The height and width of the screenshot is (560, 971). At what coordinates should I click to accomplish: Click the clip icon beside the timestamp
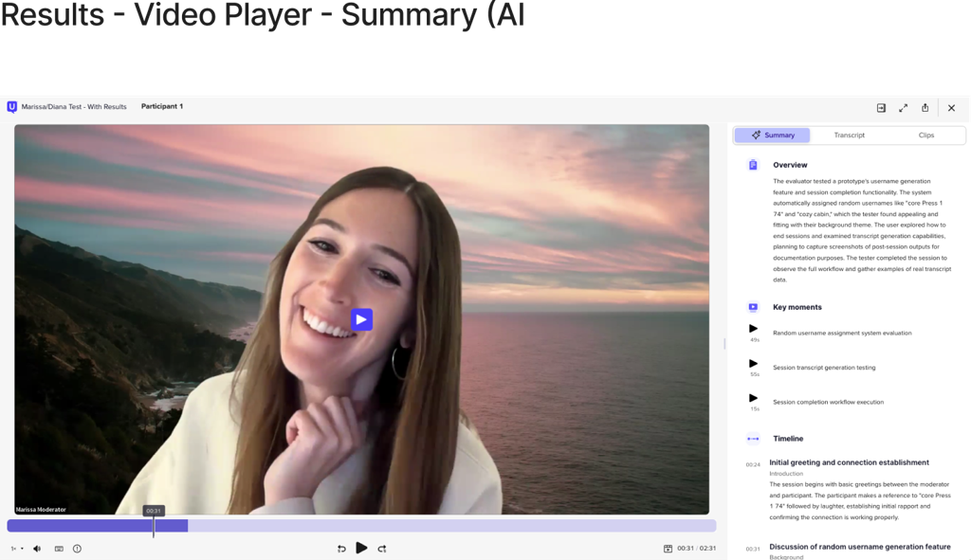(x=668, y=549)
